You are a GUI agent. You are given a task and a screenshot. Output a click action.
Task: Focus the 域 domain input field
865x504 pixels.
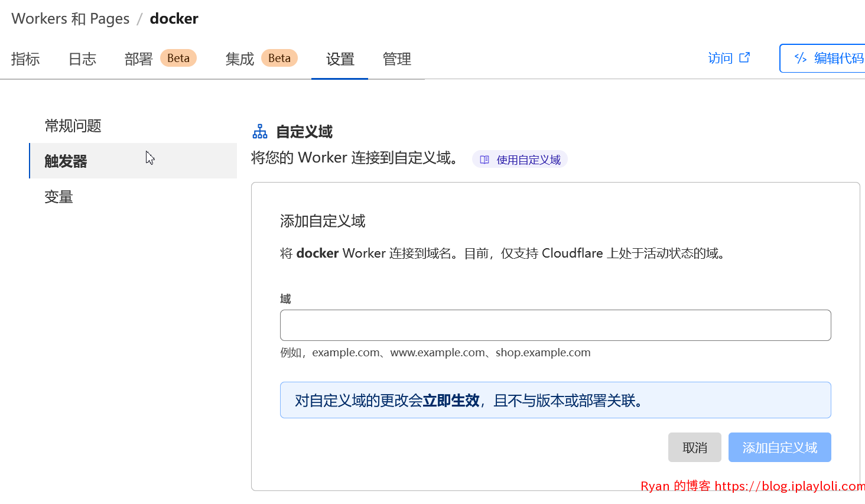[x=555, y=325]
